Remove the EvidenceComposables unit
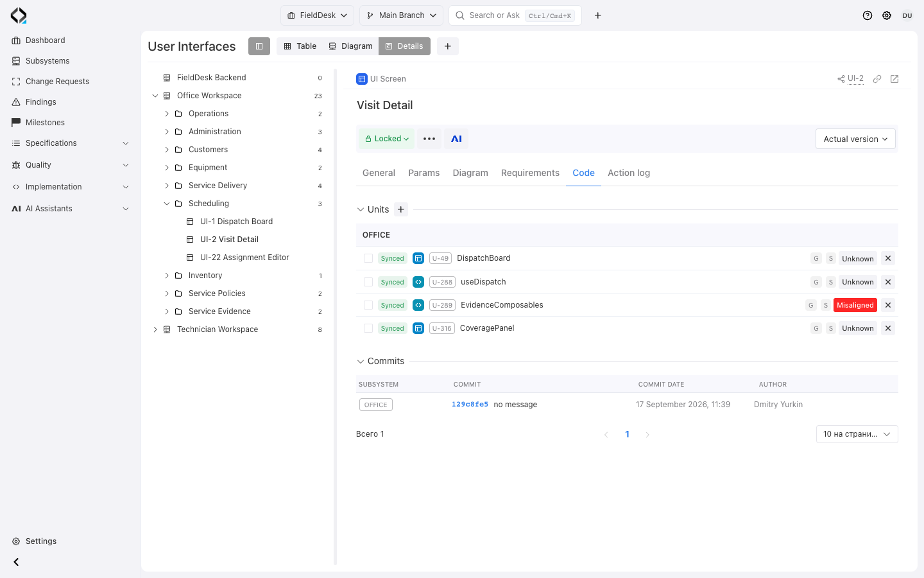Image resolution: width=924 pixels, height=578 pixels. (x=888, y=305)
